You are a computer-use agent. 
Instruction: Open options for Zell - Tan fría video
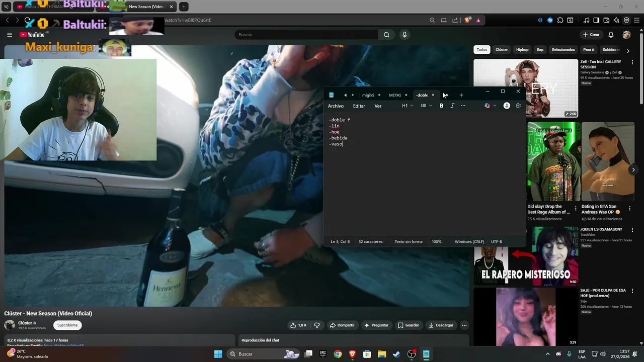[632, 62]
